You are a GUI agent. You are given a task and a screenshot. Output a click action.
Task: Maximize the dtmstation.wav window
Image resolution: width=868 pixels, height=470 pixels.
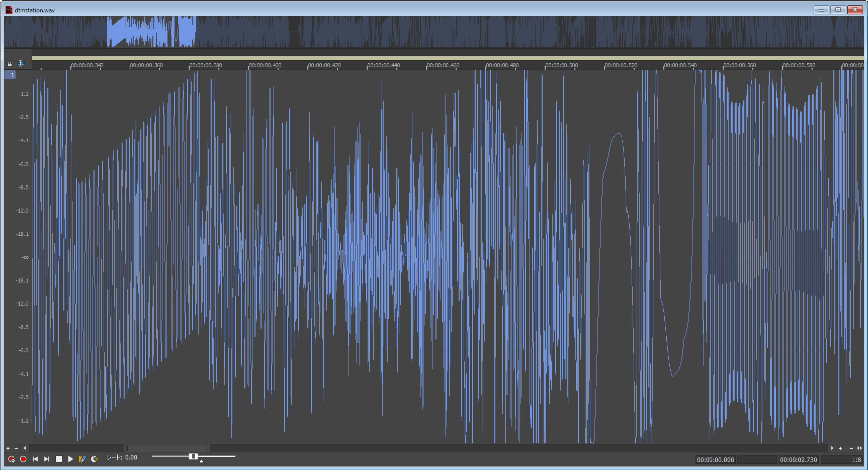click(838, 10)
